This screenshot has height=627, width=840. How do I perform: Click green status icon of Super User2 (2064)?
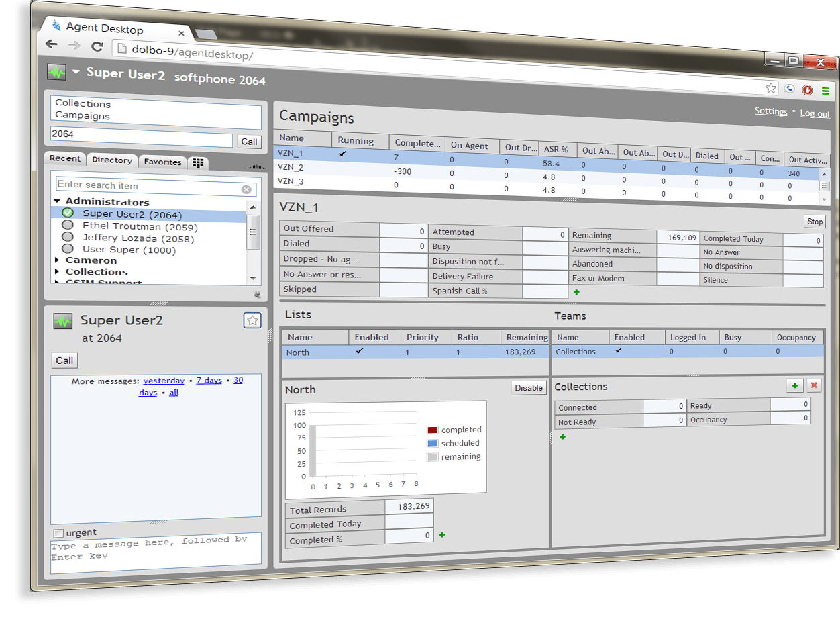pos(67,213)
